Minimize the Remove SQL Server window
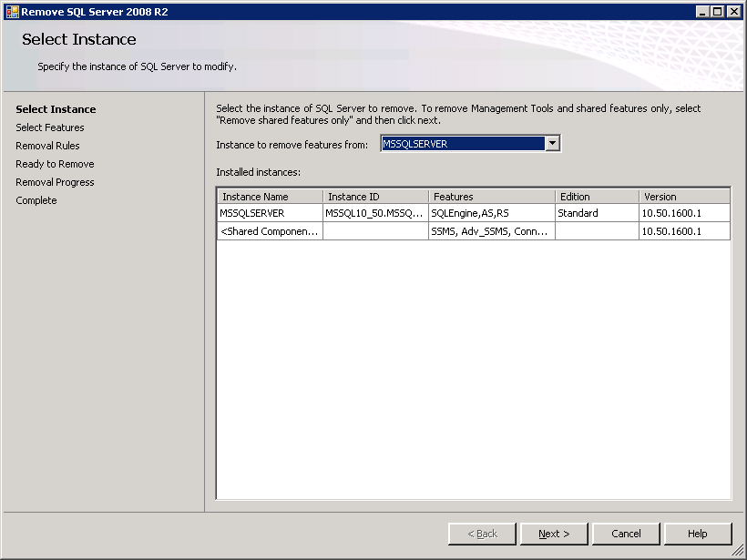 tap(703, 12)
